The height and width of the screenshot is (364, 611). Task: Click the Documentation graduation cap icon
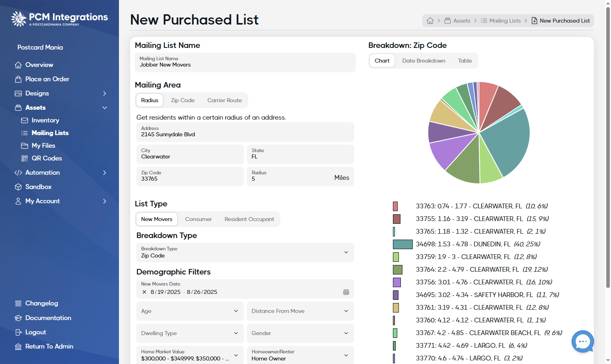18,318
